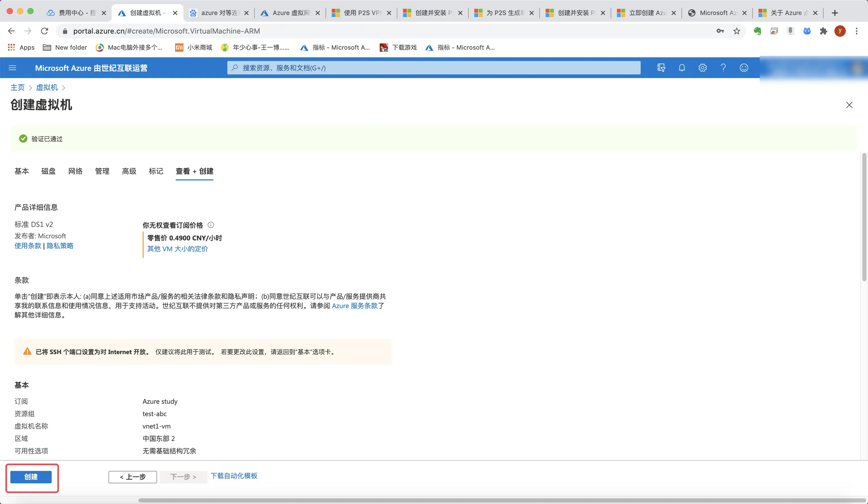Open the 管理 tab
This screenshot has width=868, height=504.
pyautogui.click(x=102, y=171)
